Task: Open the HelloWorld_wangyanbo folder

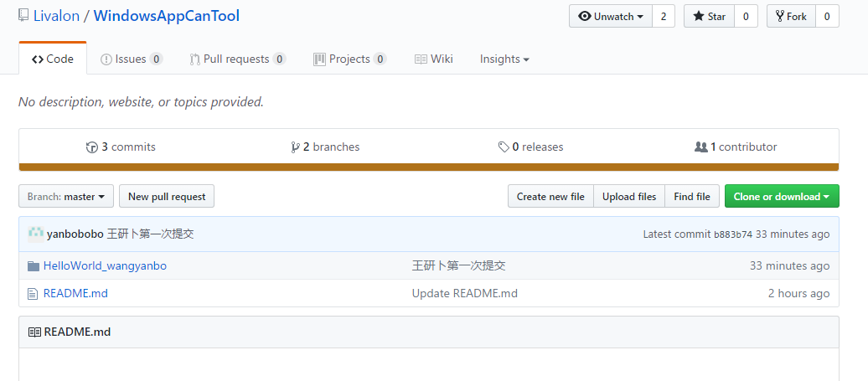Action: pyautogui.click(x=106, y=266)
